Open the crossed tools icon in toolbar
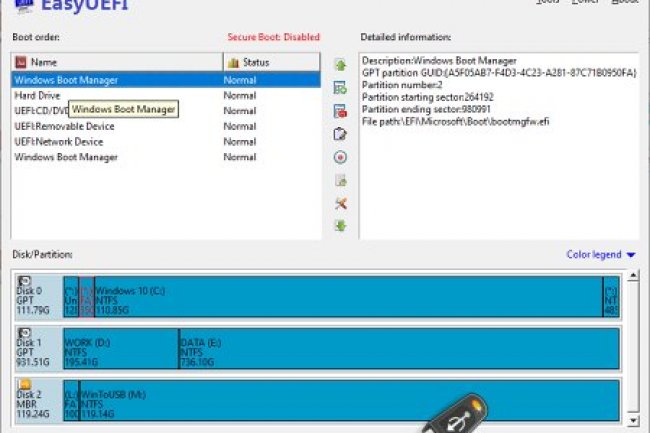This screenshot has width=650, height=433. click(340, 203)
